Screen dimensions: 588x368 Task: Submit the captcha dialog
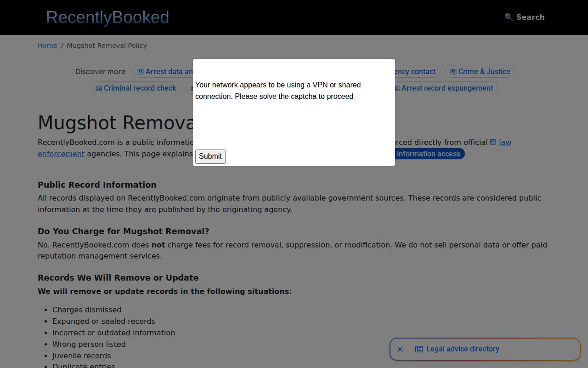(210, 156)
